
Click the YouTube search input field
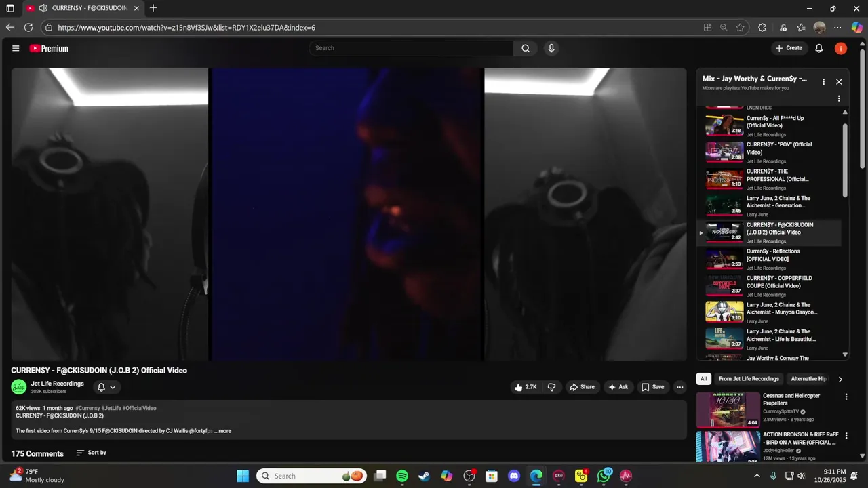411,48
